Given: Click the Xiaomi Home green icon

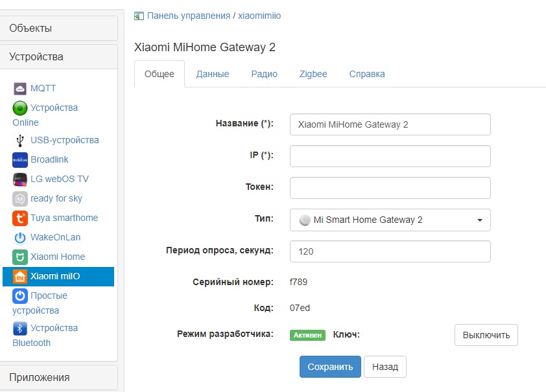Looking at the screenshot, I should 19,257.
